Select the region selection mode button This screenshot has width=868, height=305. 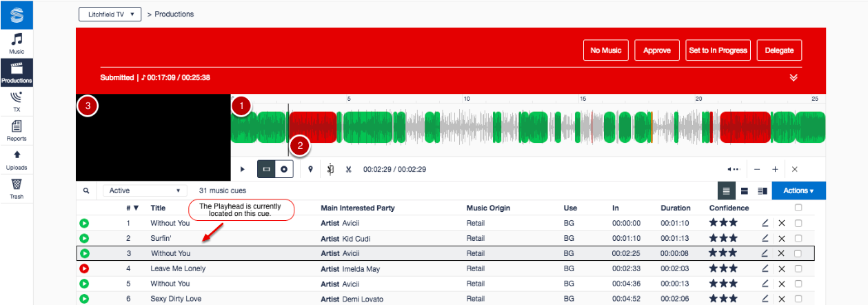pos(266,169)
